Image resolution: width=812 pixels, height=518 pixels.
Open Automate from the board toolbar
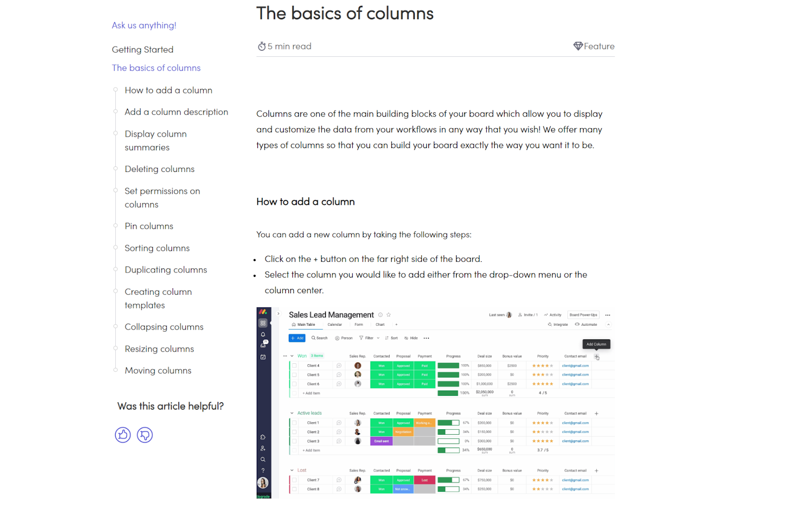[x=587, y=324]
